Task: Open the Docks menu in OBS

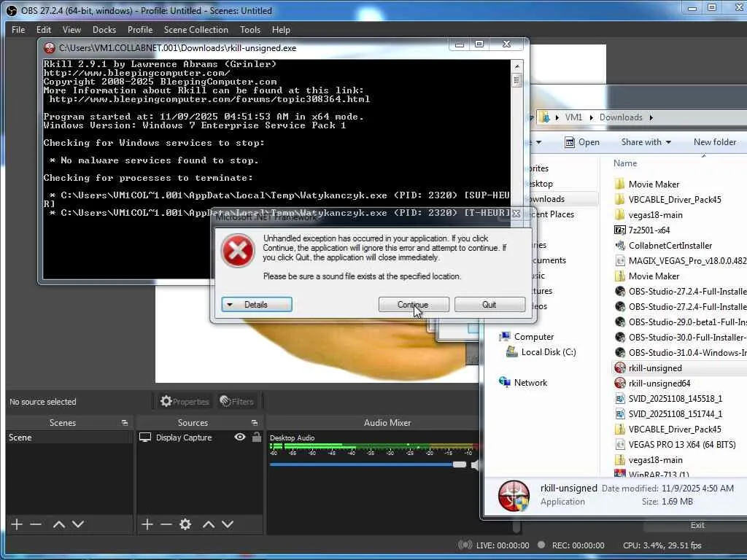Action: 104,29
